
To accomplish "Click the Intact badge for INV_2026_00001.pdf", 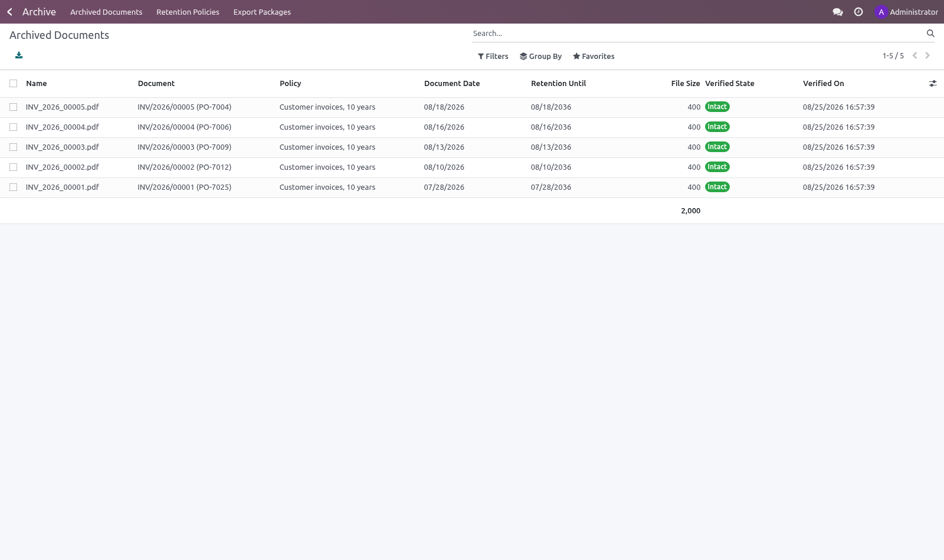I will [x=717, y=187].
